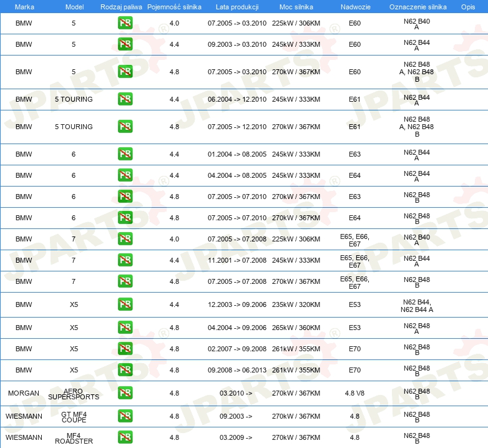
Task: Click the N62 B48 A engine code in the X5 E53 row
Action: tap(417, 329)
